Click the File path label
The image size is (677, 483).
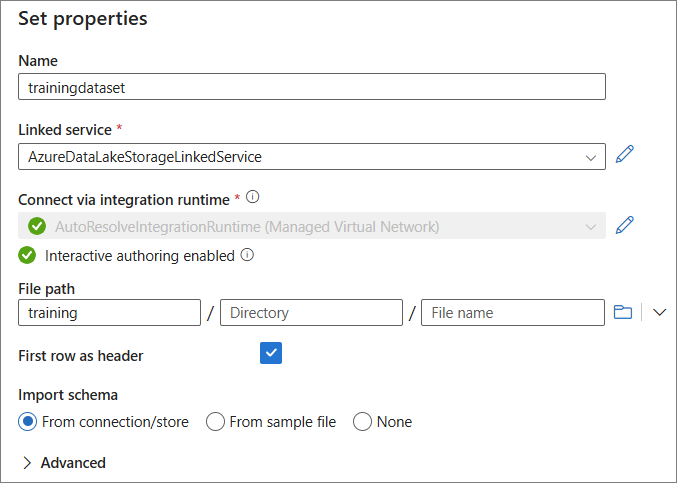tap(46, 289)
